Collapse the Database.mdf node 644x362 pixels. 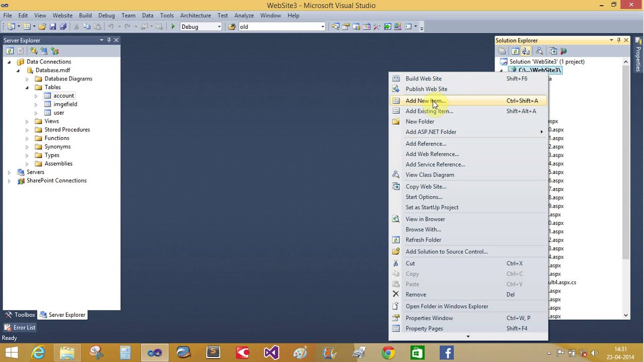(x=18, y=70)
